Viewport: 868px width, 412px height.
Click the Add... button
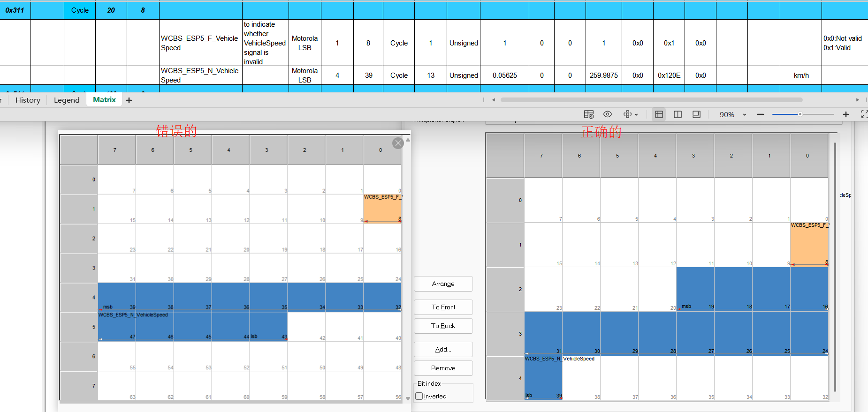(x=443, y=350)
